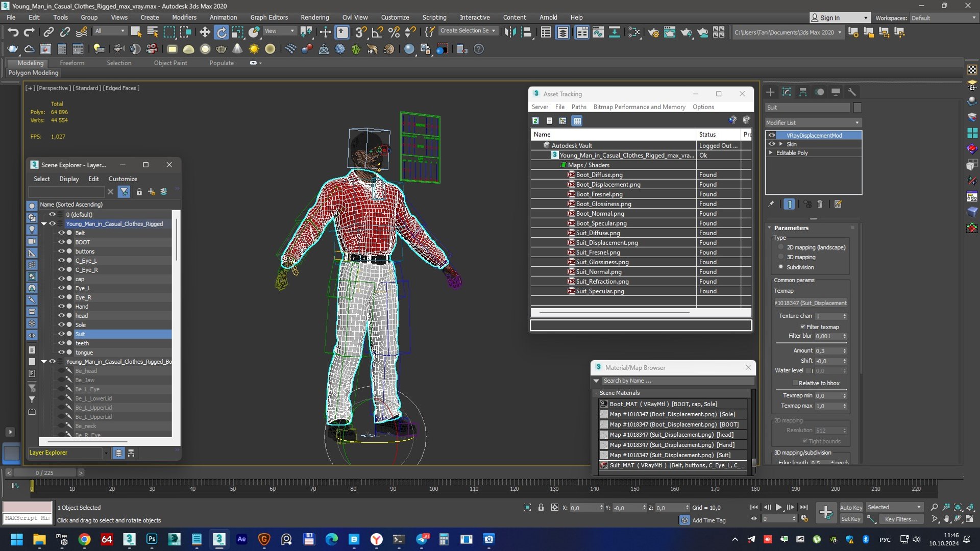Open the Hierarchy panel tab icon
This screenshot has width=980, height=551.
803,92
